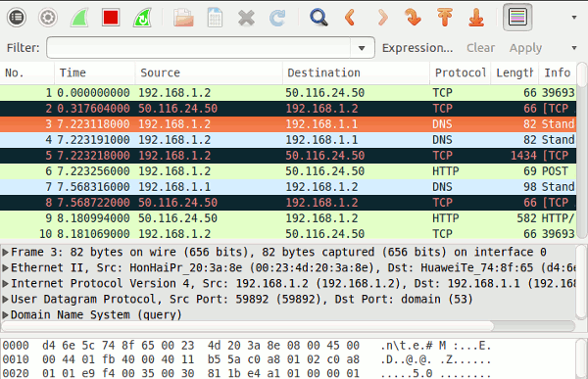Open capture options gear icon
588x379 pixels.
click(x=48, y=18)
